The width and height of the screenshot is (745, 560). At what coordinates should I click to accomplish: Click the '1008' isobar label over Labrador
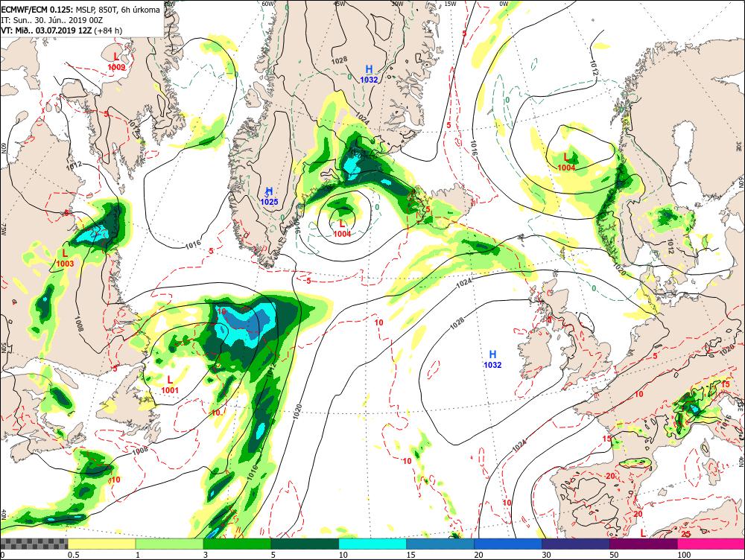click(80, 323)
